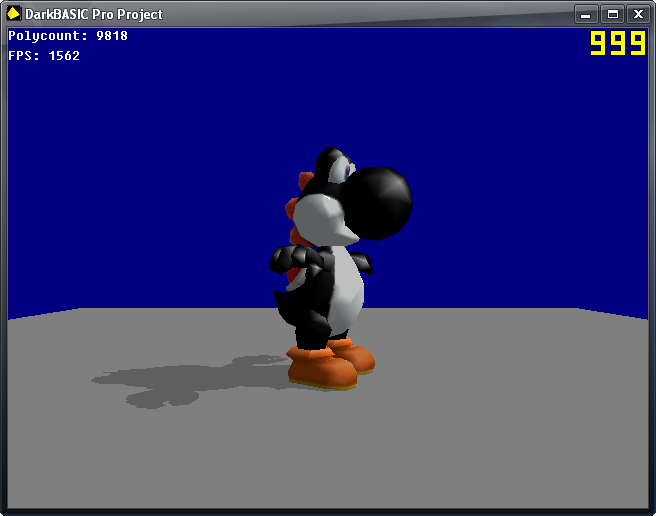Click the character's rear orange shoe

click(x=355, y=354)
